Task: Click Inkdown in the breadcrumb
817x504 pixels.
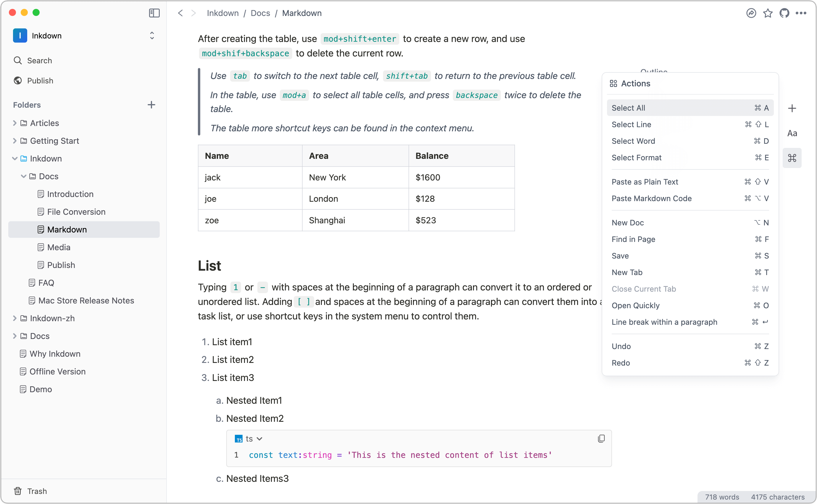Action: (x=223, y=13)
